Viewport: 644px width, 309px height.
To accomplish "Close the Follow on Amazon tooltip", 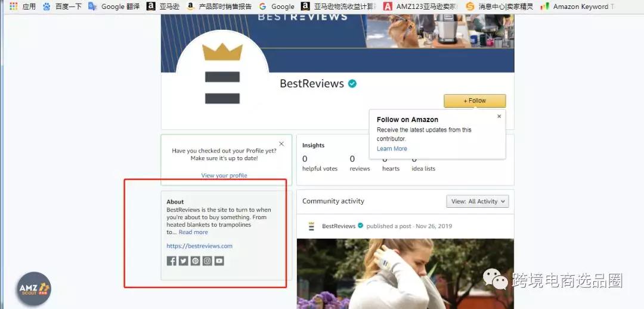I will coord(499,116).
